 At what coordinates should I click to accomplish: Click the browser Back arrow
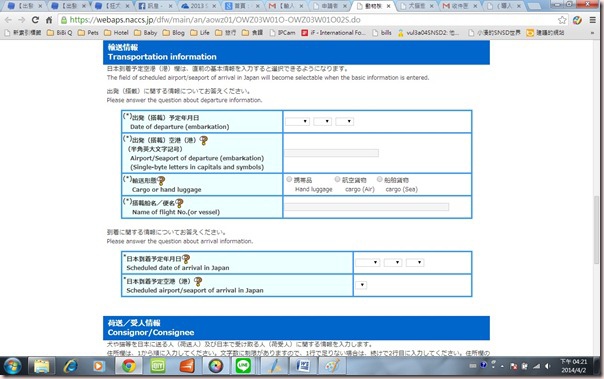coord(8,20)
